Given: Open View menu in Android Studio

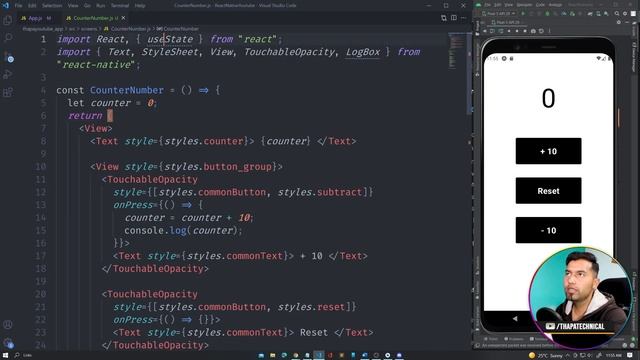Looking at the screenshot, I should coord(509,5).
